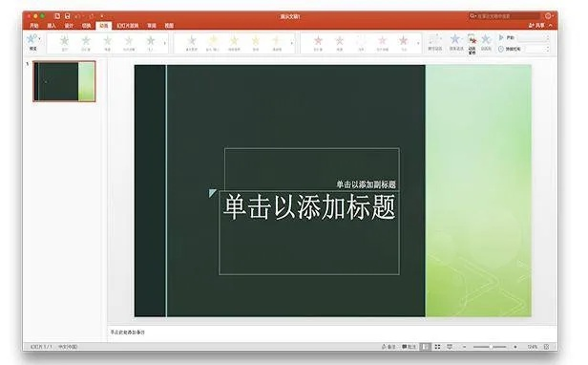The image size is (588, 365).
Task: Switch to the 设计 Design tab
Action: [x=69, y=26]
